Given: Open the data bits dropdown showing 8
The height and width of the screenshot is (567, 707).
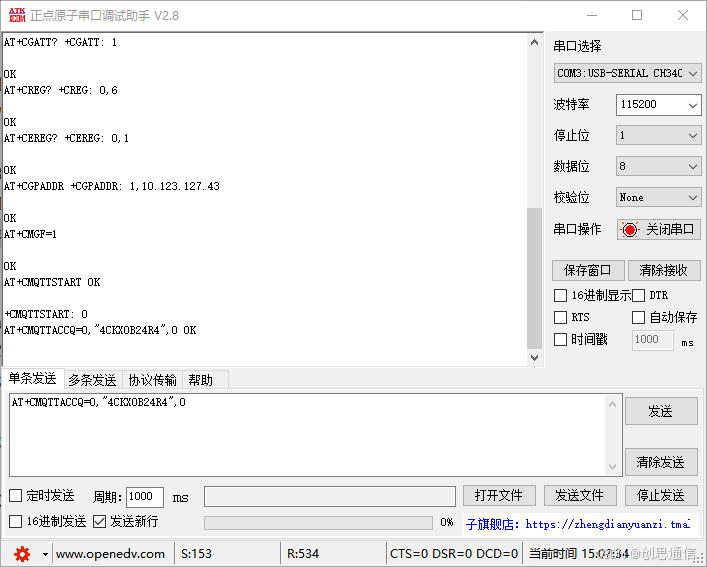Looking at the screenshot, I should [x=658, y=166].
